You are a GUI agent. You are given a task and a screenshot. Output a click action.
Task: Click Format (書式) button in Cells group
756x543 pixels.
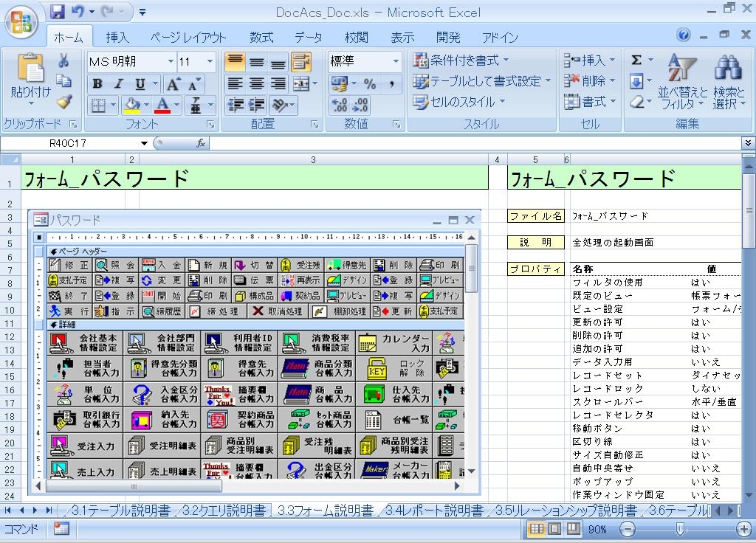click(590, 102)
